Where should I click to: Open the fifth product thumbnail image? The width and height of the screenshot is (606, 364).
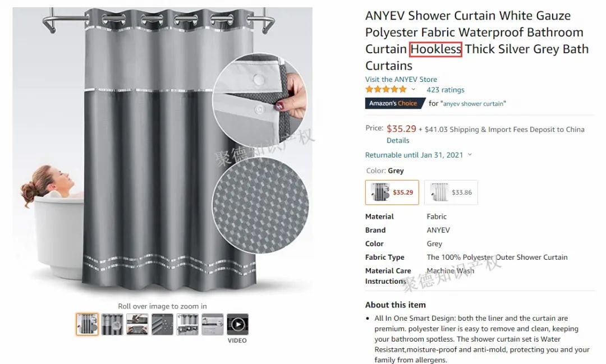(187, 324)
